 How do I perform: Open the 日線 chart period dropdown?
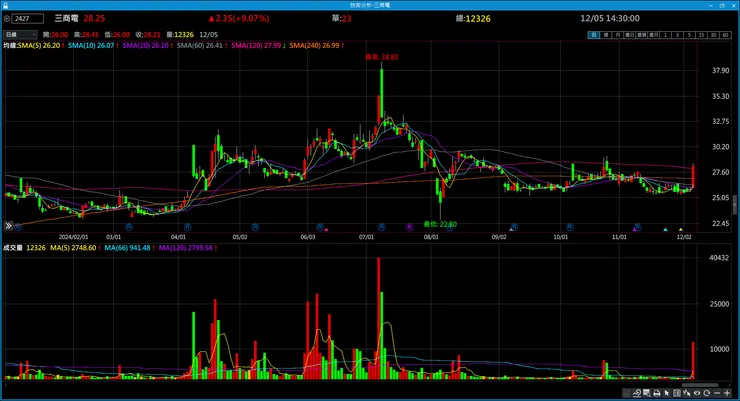(x=20, y=34)
